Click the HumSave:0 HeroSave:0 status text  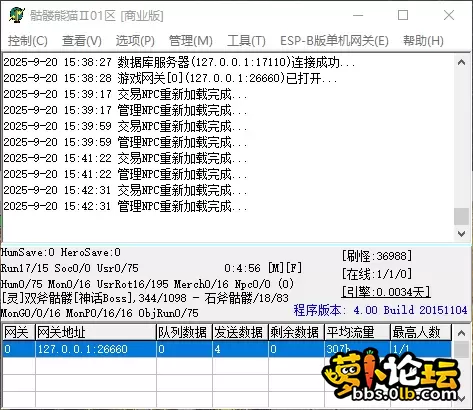click(61, 252)
